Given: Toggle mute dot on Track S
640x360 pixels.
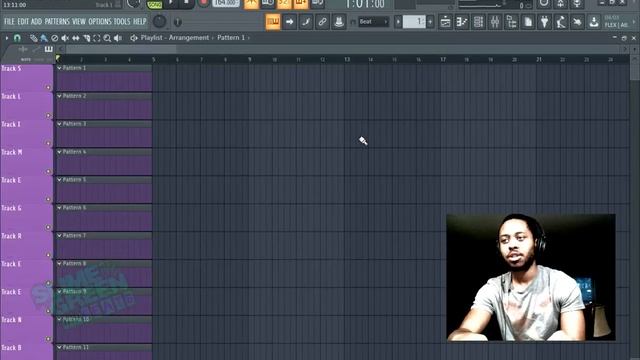Looking at the screenshot, I should tap(48, 87).
